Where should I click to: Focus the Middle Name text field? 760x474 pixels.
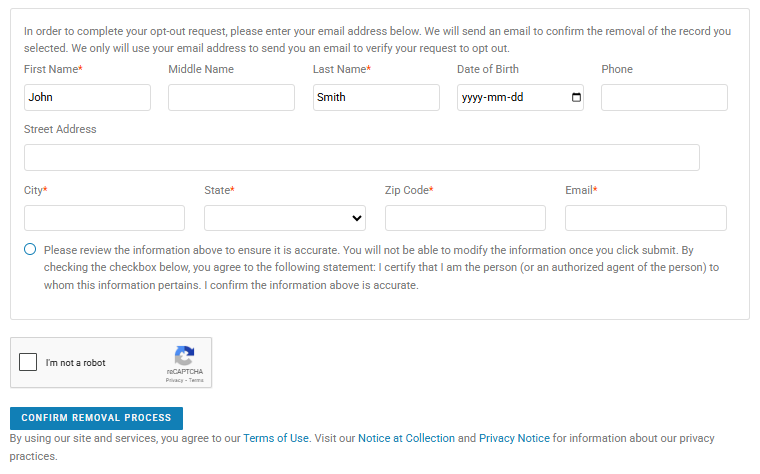[x=231, y=98]
